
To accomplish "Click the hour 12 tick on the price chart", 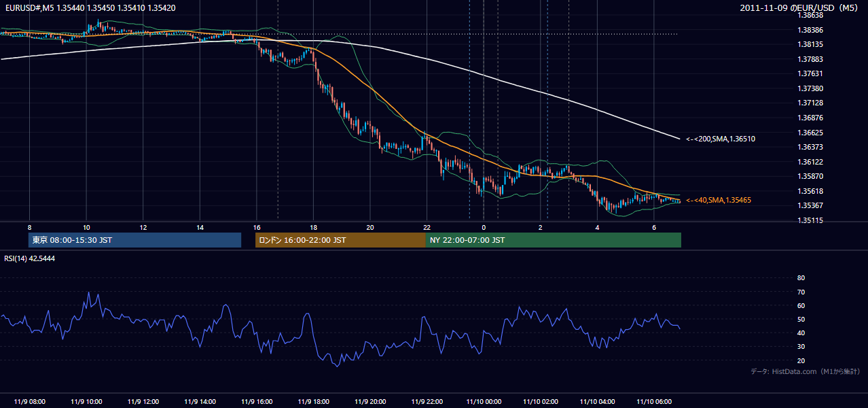I will [143, 226].
